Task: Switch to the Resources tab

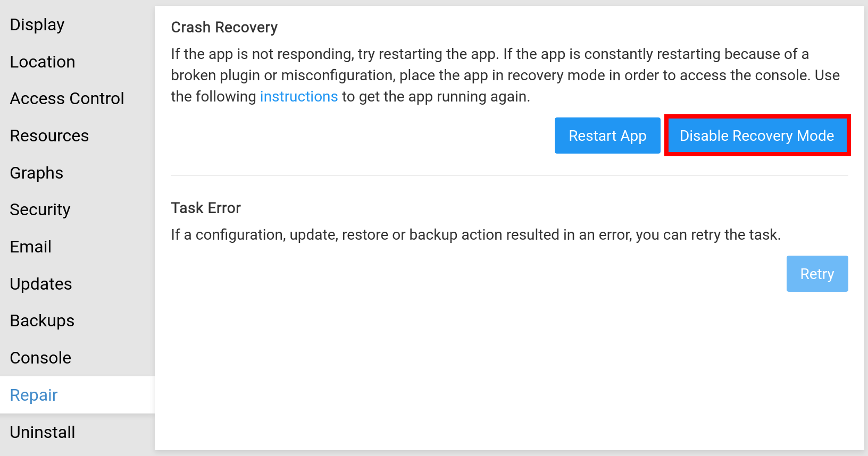Action: [x=49, y=136]
